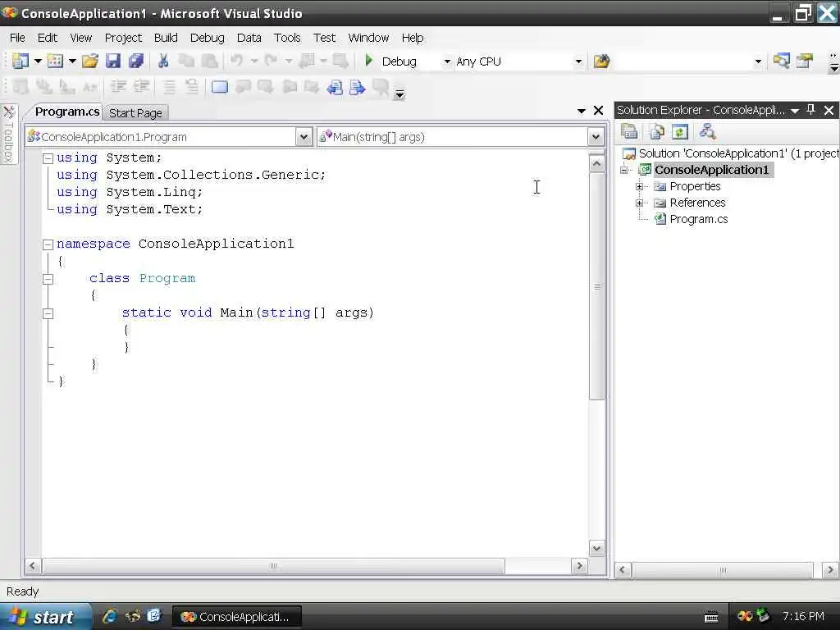Viewport: 840px width, 630px height.
Task: Collapse the using directives code block
Action: click(48, 158)
